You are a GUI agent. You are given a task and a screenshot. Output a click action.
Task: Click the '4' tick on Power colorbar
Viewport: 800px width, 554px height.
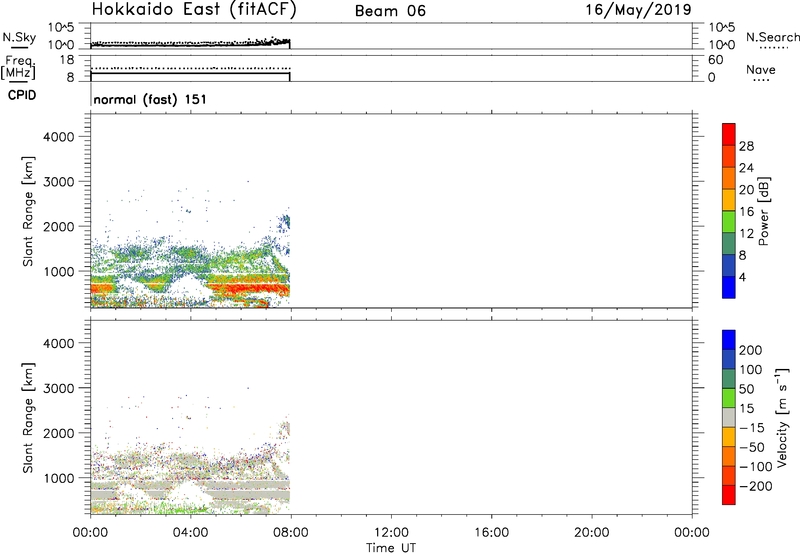tap(742, 278)
